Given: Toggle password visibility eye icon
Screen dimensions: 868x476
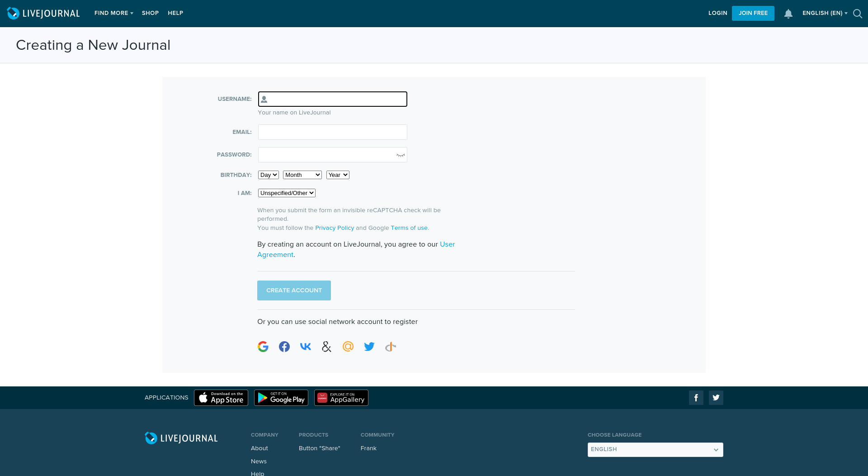Looking at the screenshot, I should click(x=401, y=155).
